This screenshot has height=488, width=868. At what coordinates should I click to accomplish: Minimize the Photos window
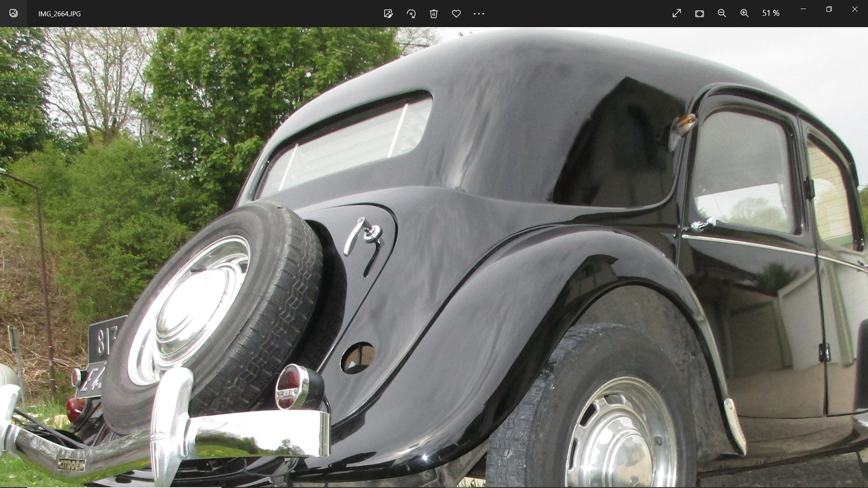[803, 9]
